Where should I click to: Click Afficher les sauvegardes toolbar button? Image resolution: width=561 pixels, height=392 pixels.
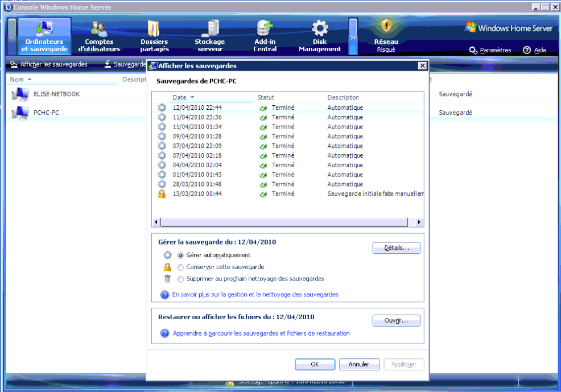(49, 64)
